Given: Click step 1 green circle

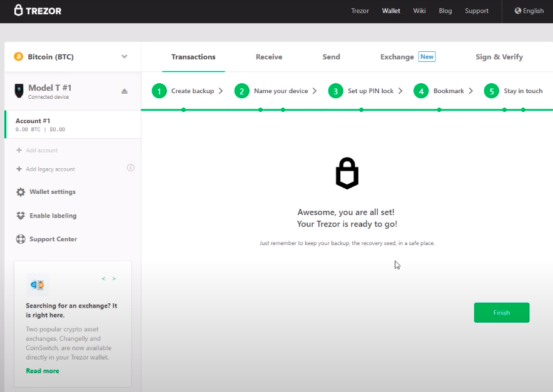Looking at the screenshot, I should [x=159, y=91].
